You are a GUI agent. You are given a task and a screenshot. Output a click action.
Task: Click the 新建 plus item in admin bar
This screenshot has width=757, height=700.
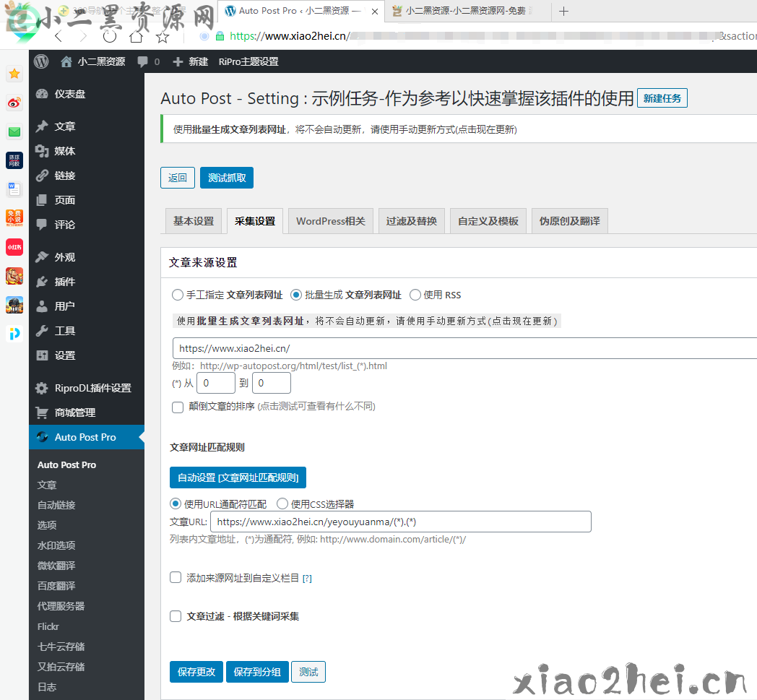[x=191, y=62]
